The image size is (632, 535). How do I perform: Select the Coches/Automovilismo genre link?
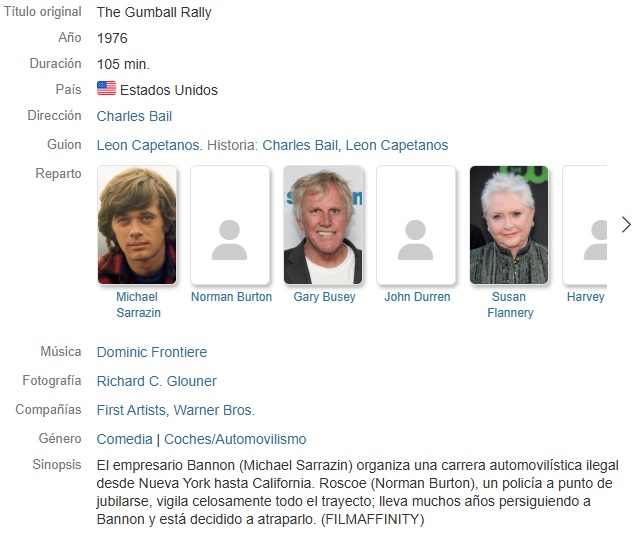tap(235, 439)
